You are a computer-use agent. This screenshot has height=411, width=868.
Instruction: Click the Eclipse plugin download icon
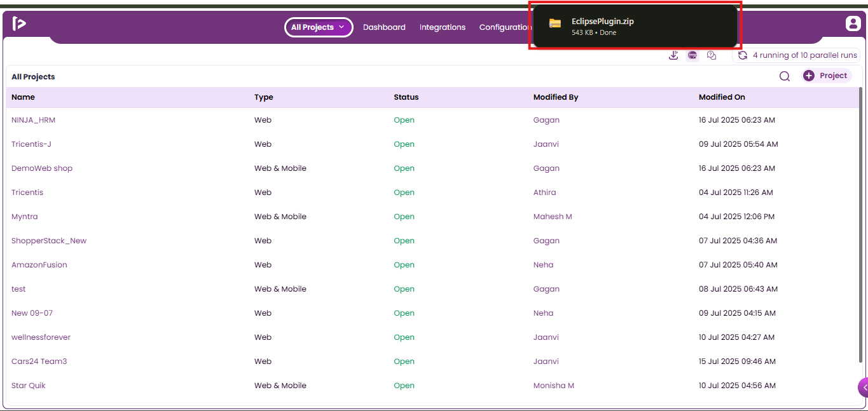tap(692, 55)
